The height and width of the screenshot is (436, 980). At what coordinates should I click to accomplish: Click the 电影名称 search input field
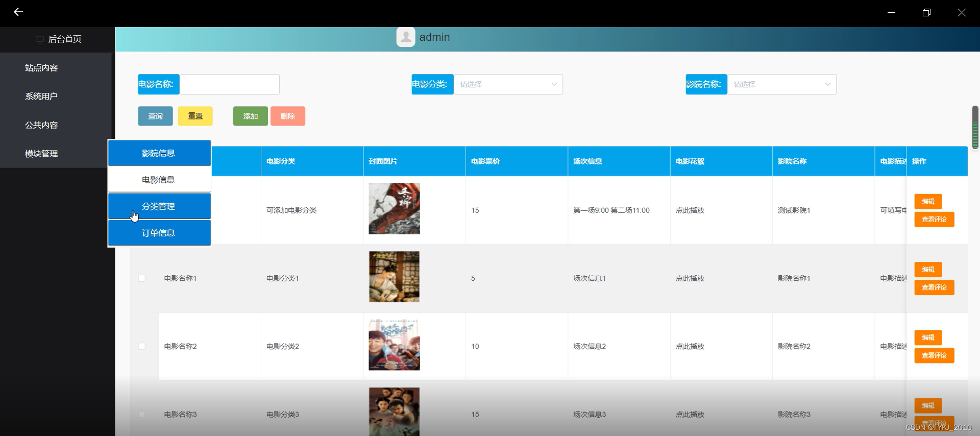230,84
